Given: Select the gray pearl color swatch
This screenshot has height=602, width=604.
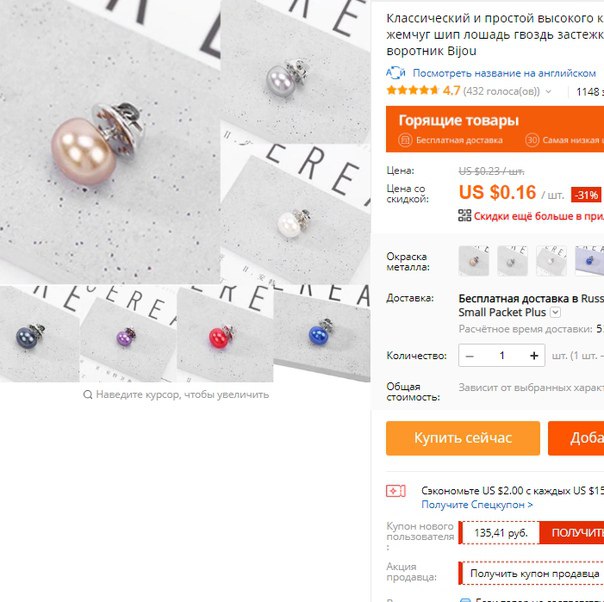Looking at the screenshot, I should pyautogui.click(x=512, y=261).
